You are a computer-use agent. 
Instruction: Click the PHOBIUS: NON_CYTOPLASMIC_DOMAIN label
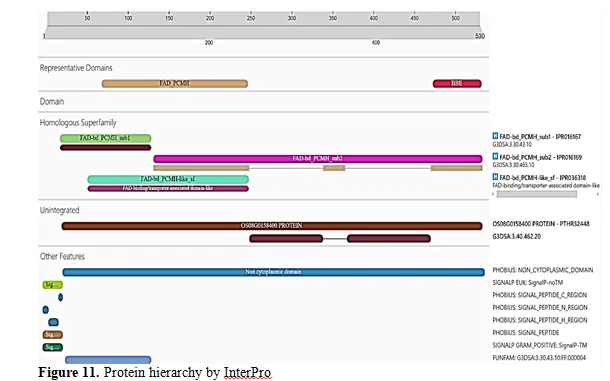click(543, 270)
